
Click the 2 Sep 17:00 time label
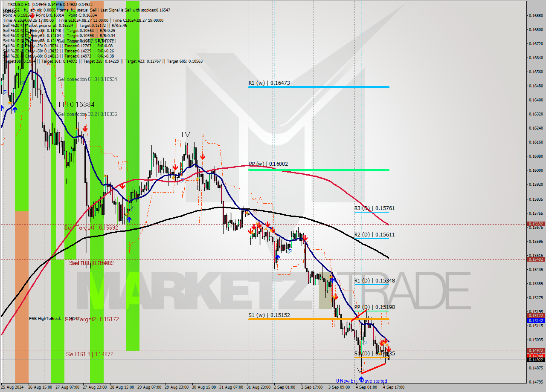click(x=311, y=387)
